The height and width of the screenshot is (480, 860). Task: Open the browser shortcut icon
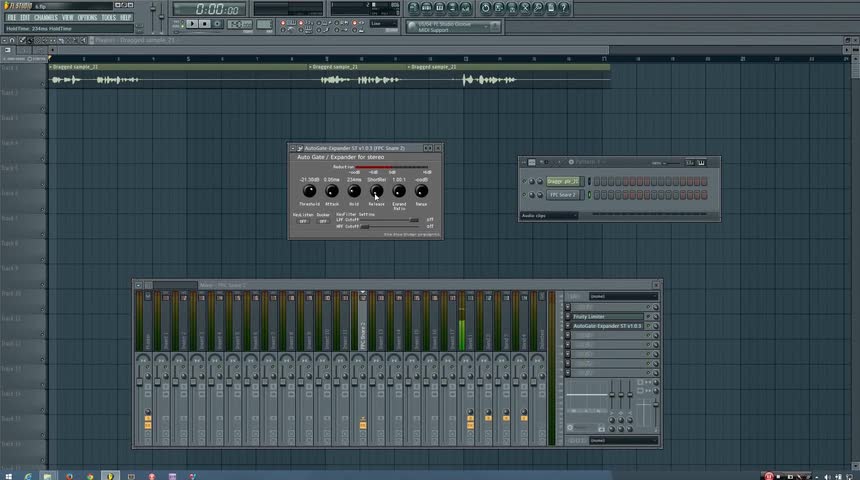[x=452, y=8]
